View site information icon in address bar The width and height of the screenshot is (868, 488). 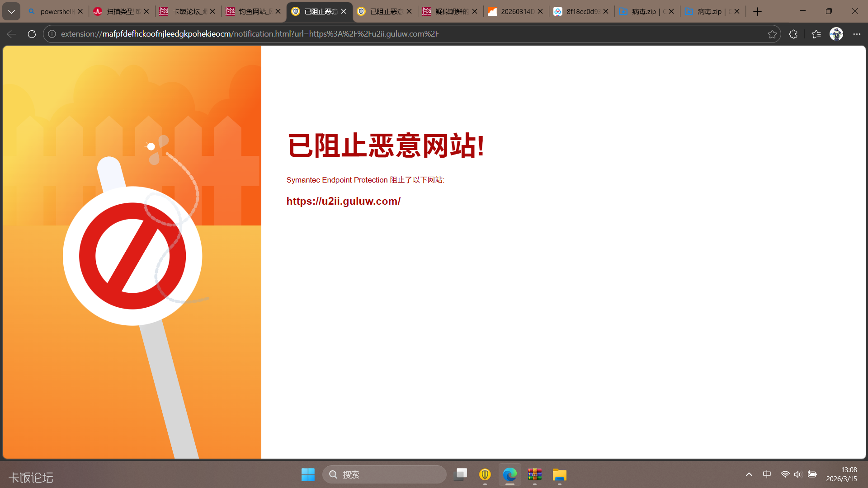[52, 34]
